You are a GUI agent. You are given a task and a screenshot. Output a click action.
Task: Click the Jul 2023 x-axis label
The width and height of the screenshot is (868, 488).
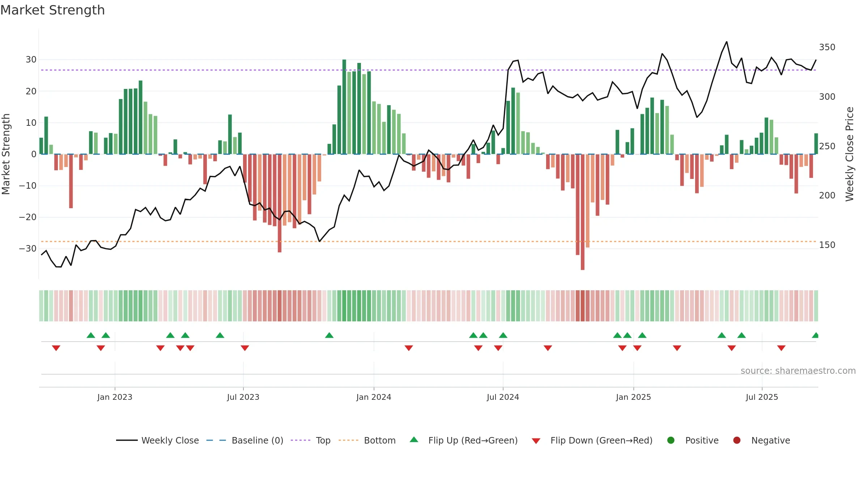point(243,397)
